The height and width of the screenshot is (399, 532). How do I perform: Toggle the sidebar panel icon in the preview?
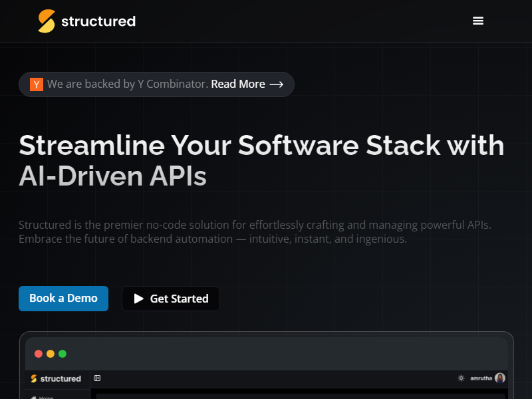tap(97, 378)
